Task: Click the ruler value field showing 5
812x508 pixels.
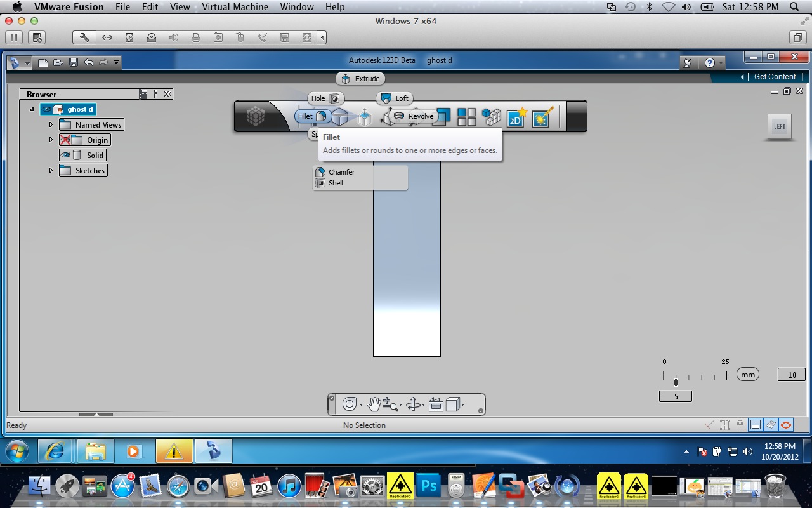Action: [676, 396]
